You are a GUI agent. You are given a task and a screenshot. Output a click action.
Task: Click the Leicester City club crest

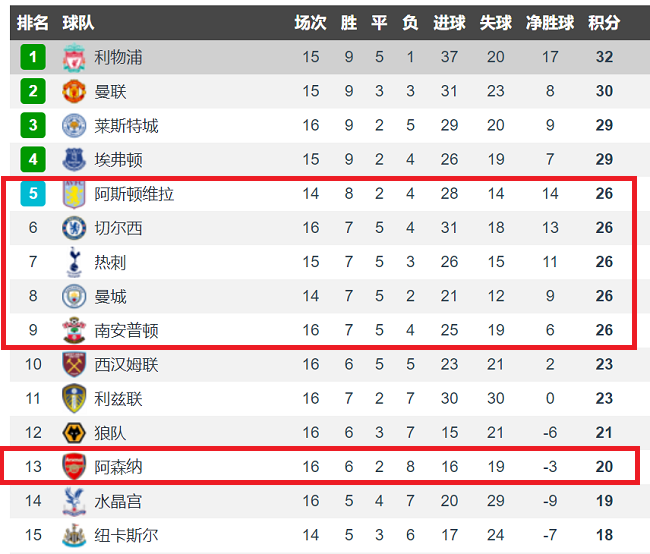point(74,126)
